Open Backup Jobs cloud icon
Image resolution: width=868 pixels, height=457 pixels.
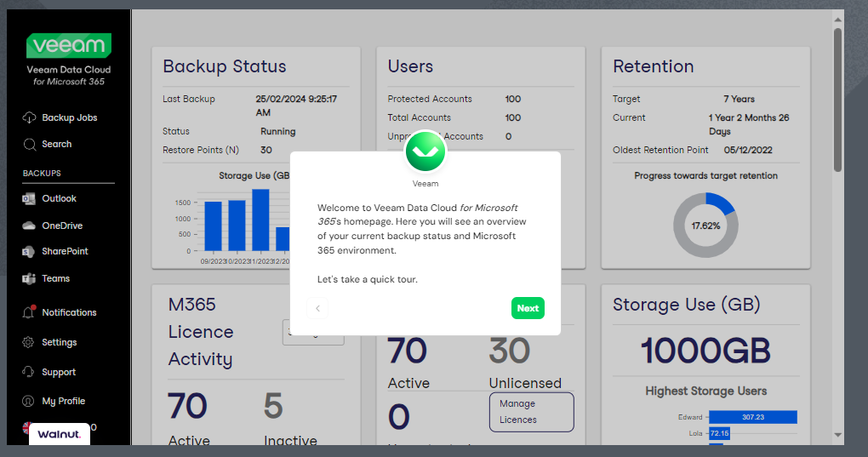(29, 117)
